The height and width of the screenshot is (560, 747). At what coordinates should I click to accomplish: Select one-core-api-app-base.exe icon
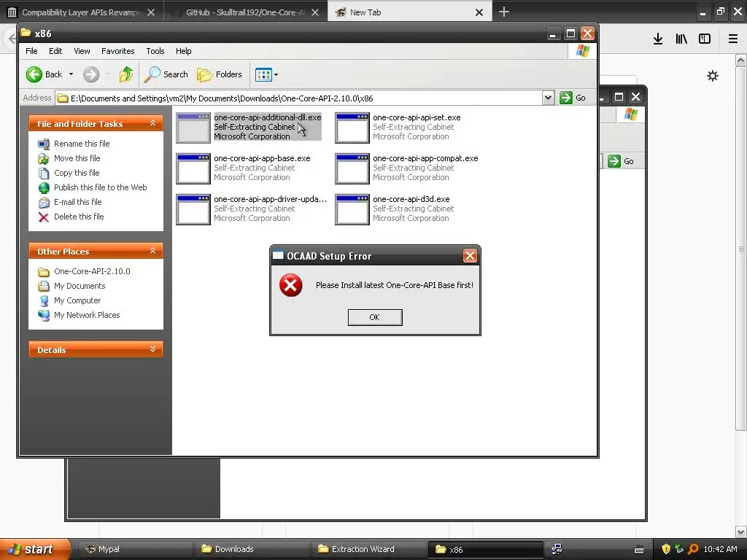click(193, 168)
